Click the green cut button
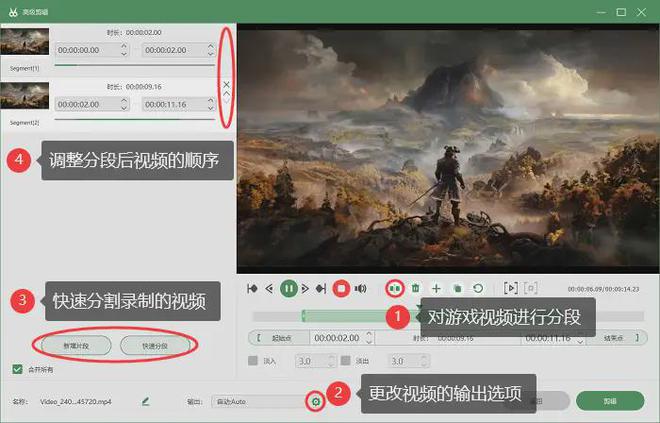 [x=610, y=400]
